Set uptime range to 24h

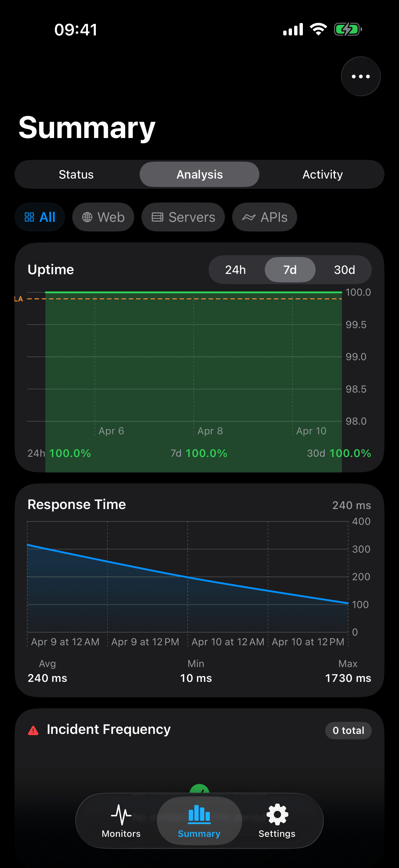(x=235, y=270)
